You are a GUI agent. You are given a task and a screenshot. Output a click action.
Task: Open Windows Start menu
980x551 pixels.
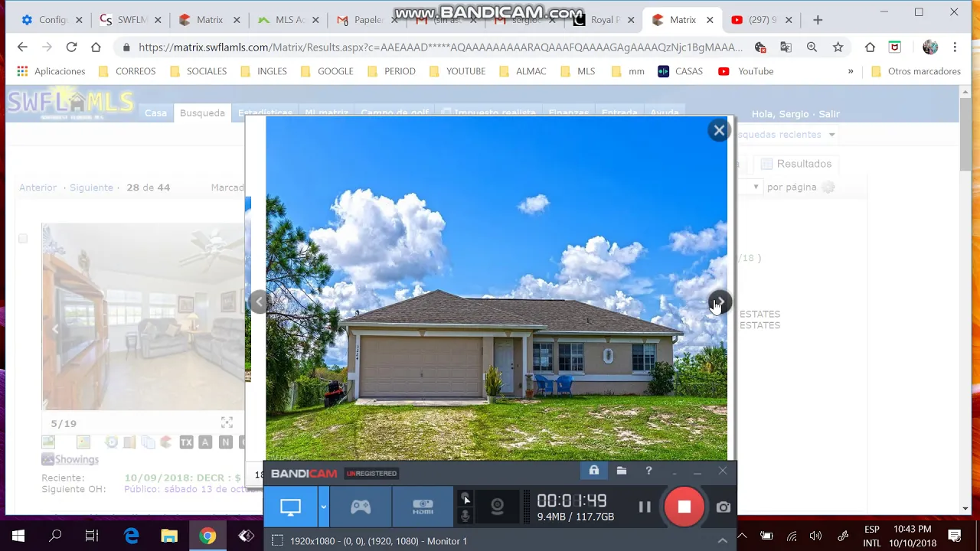coord(18,536)
